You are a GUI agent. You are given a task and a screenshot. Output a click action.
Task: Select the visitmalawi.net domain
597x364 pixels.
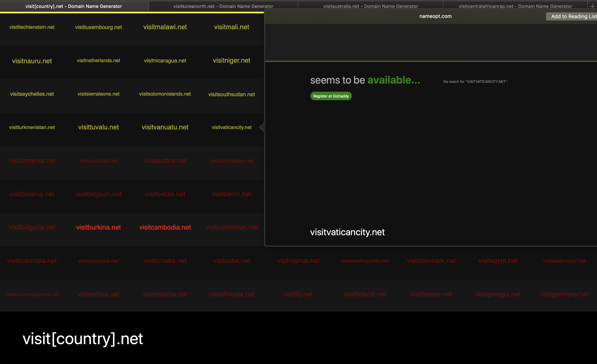tap(165, 27)
